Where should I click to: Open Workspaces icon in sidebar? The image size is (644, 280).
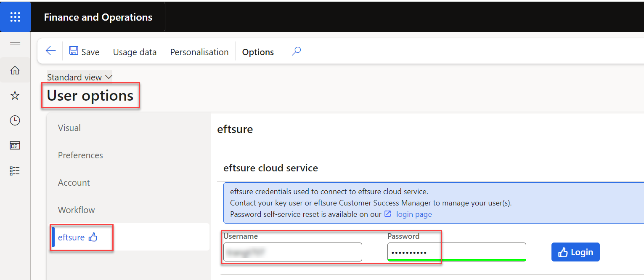point(15,146)
